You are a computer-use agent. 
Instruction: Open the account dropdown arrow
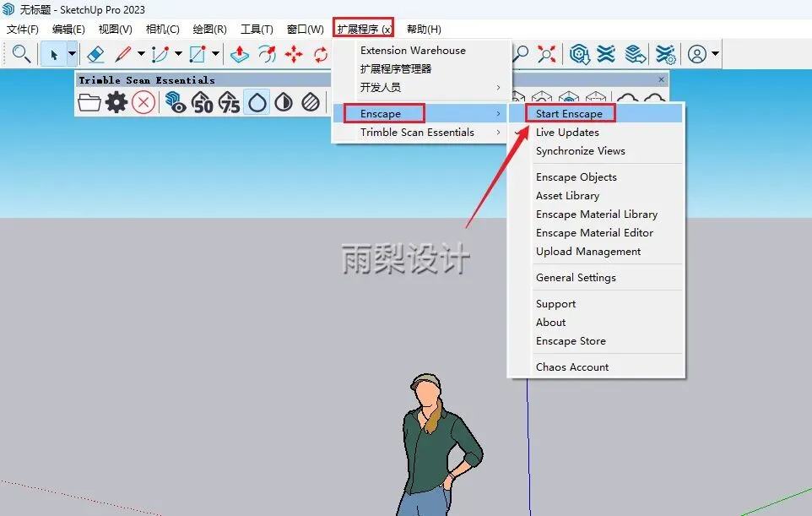[x=715, y=54]
